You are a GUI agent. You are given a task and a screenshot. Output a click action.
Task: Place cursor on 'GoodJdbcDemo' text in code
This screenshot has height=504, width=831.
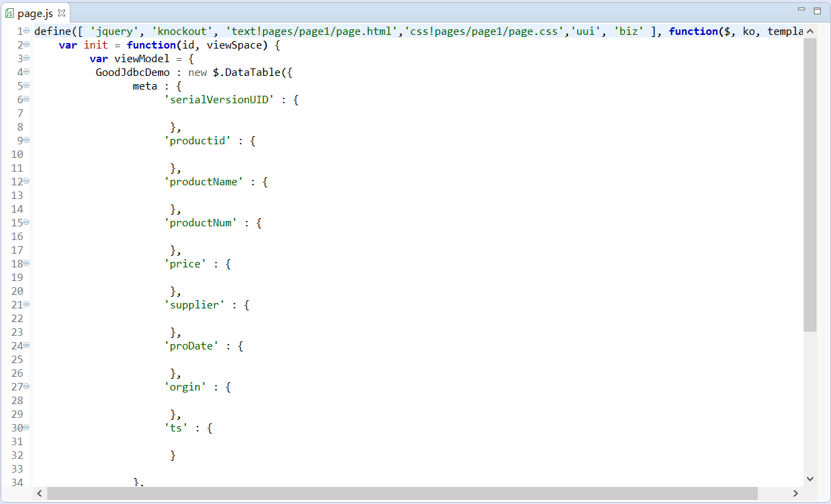click(132, 72)
